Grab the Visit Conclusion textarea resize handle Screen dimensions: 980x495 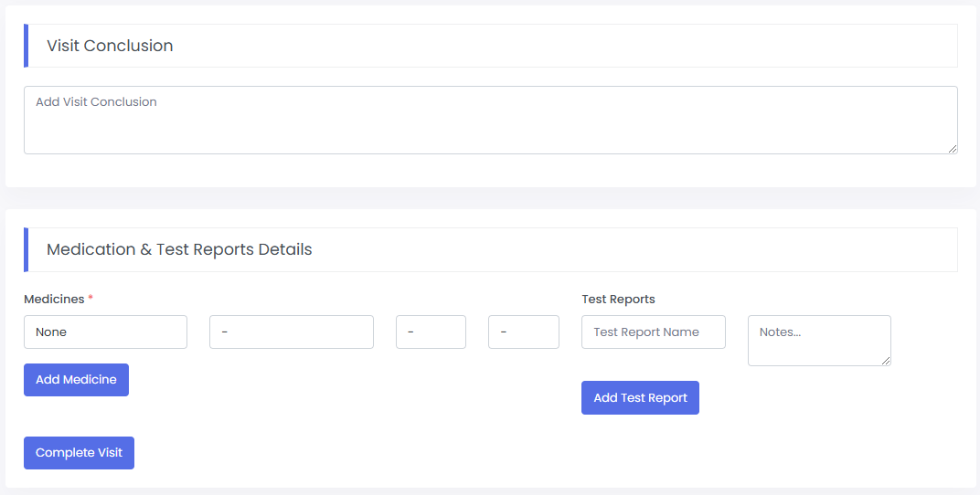(x=953, y=149)
